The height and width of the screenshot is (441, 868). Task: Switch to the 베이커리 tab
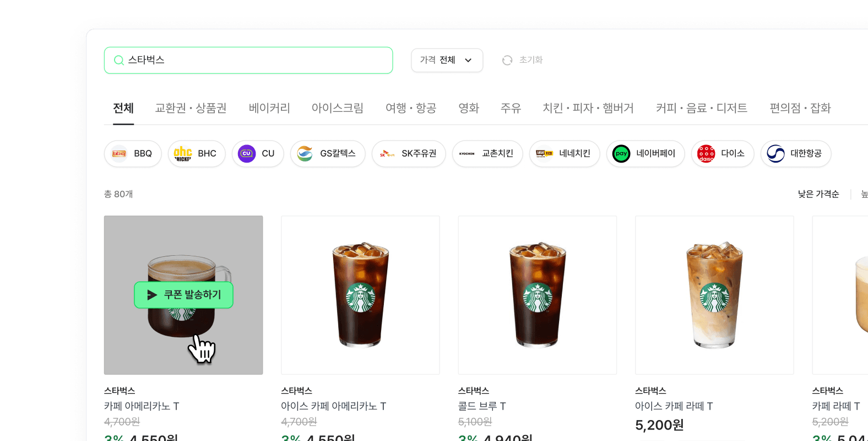pyautogui.click(x=269, y=108)
